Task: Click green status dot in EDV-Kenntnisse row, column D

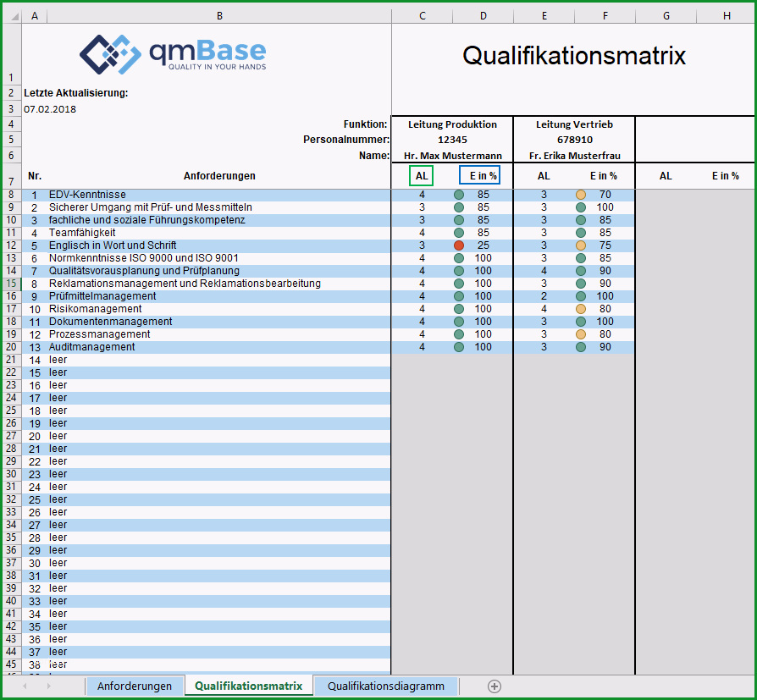Action: pos(459,195)
